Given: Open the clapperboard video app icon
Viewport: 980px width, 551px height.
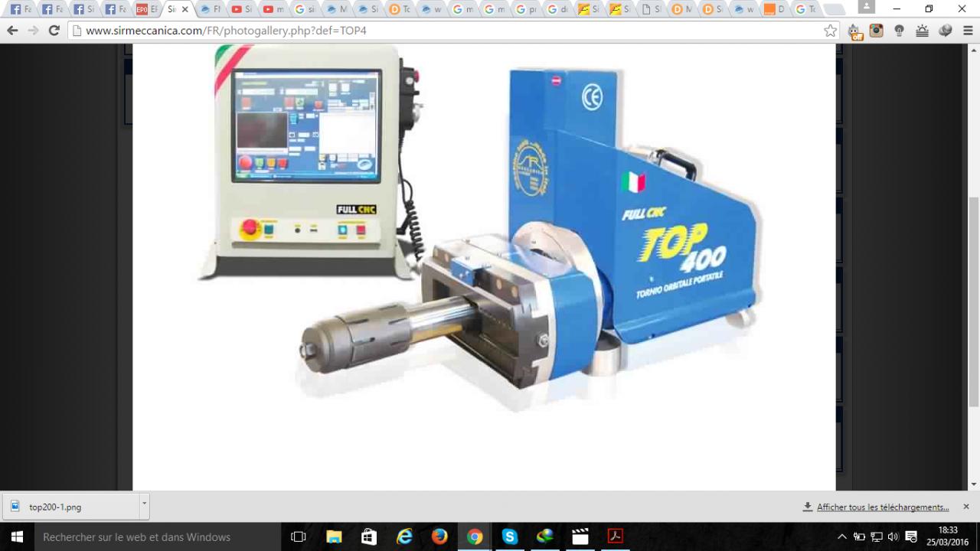Looking at the screenshot, I should (580, 536).
